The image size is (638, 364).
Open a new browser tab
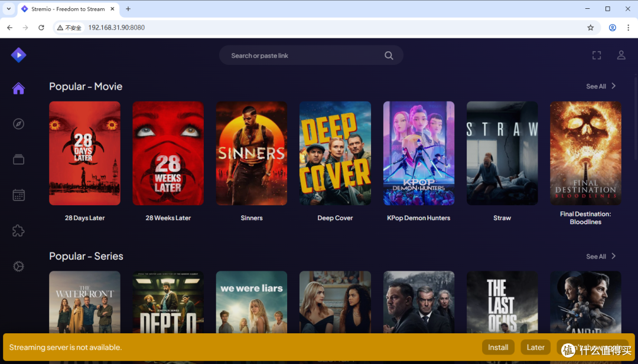coord(128,9)
